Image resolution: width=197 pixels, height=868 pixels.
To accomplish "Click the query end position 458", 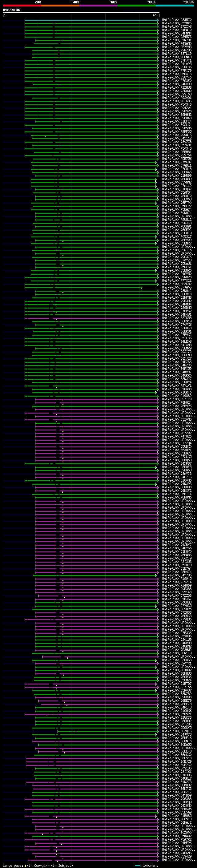I will (155, 15).
